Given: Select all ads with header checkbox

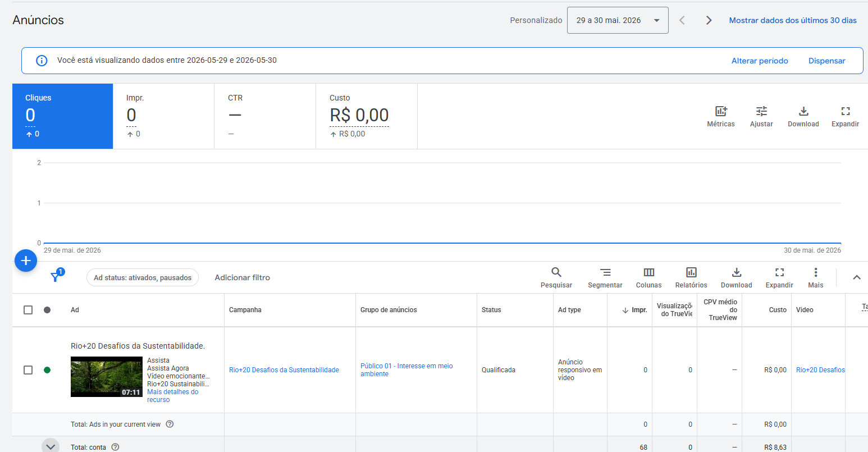Looking at the screenshot, I should 28,310.
